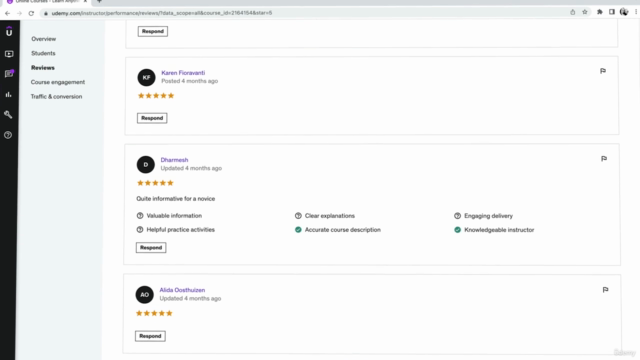Viewport: 640px width, 360px height.
Task: Open Karen Fioravanti's profile link
Action: tap(183, 73)
